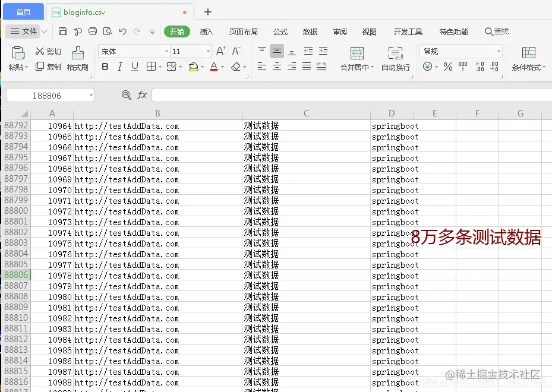Toggle Underline formatting
This screenshot has height=392, width=552.
[x=134, y=67]
